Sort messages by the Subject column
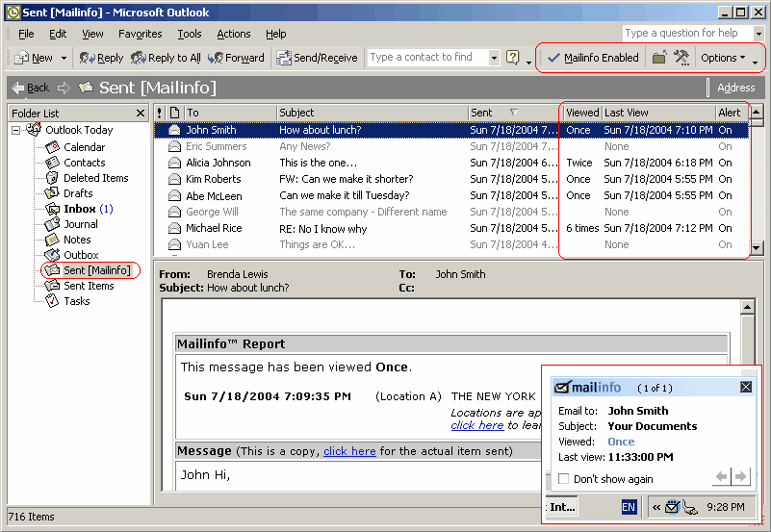This screenshot has width=771, height=532. coord(373,113)
